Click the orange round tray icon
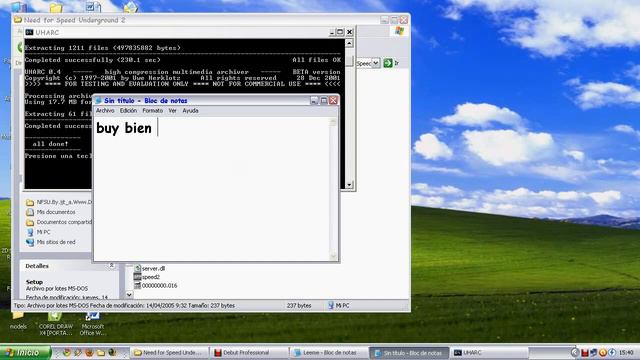 602,353
